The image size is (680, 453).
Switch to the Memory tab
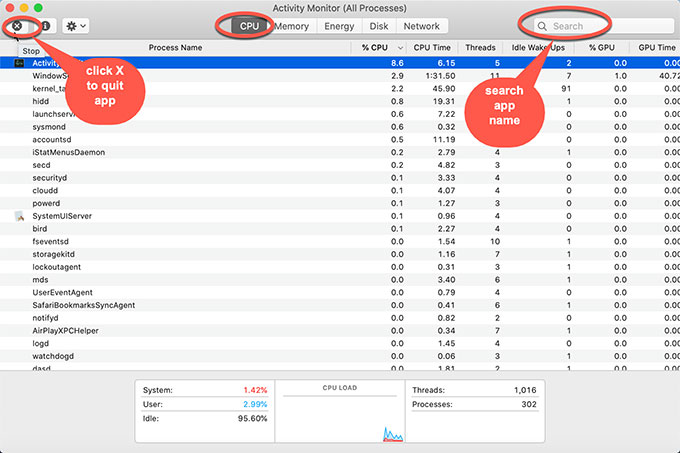[x=291, y=26]
